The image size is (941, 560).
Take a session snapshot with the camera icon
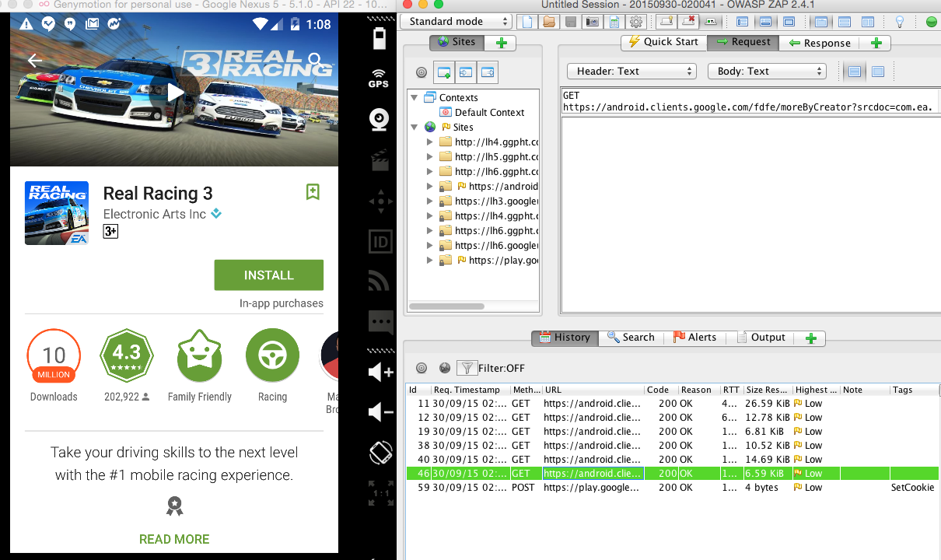tap(593, 22)
